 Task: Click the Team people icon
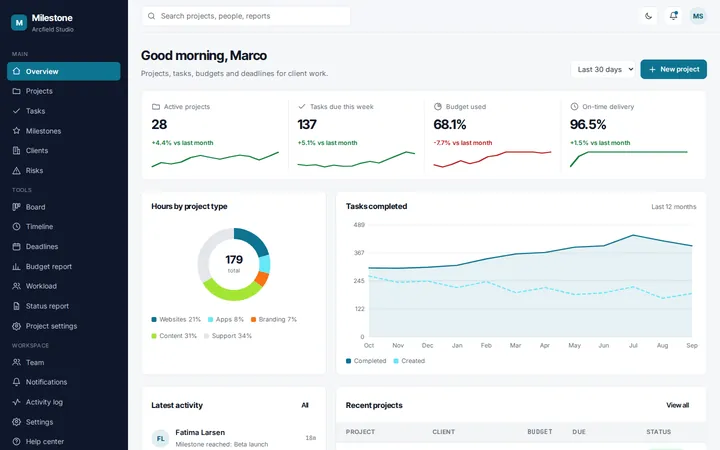tap(17, 362)
